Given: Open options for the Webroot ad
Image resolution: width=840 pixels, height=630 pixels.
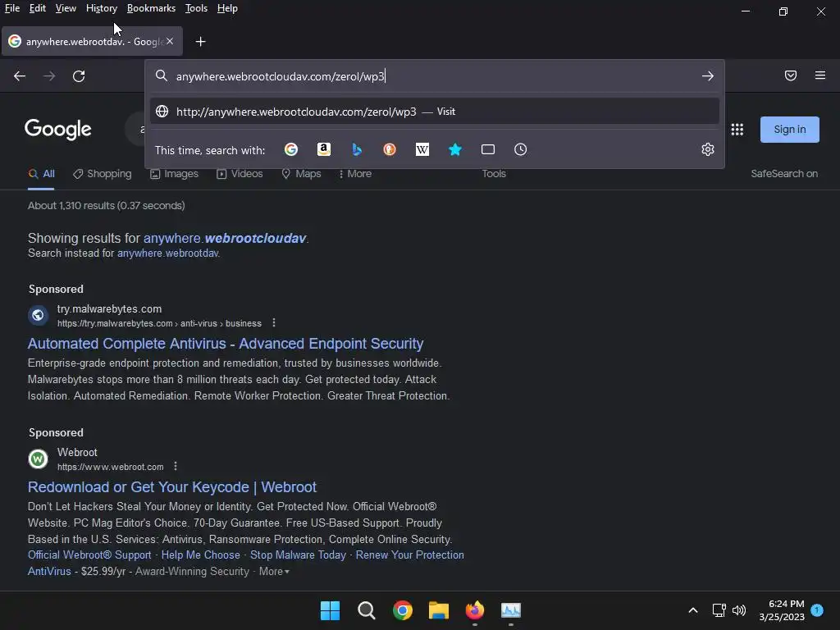Looking at the screenshot, I should (176, 466).
